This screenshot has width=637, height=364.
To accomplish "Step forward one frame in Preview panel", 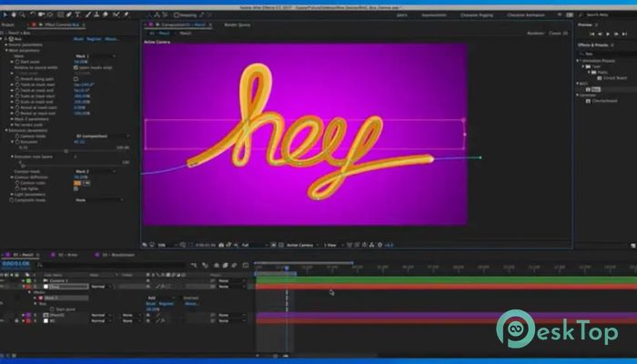I will point(616,35).
